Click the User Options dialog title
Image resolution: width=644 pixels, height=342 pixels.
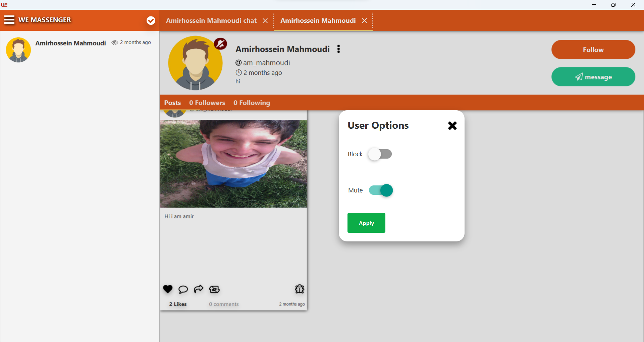(378, 125)
